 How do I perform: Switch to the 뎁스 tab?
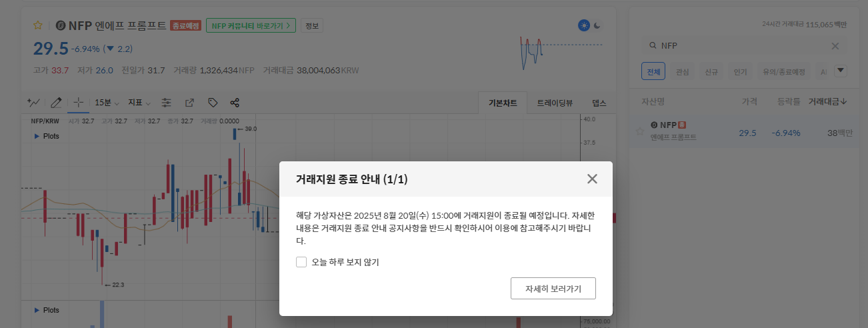[599, 103]
